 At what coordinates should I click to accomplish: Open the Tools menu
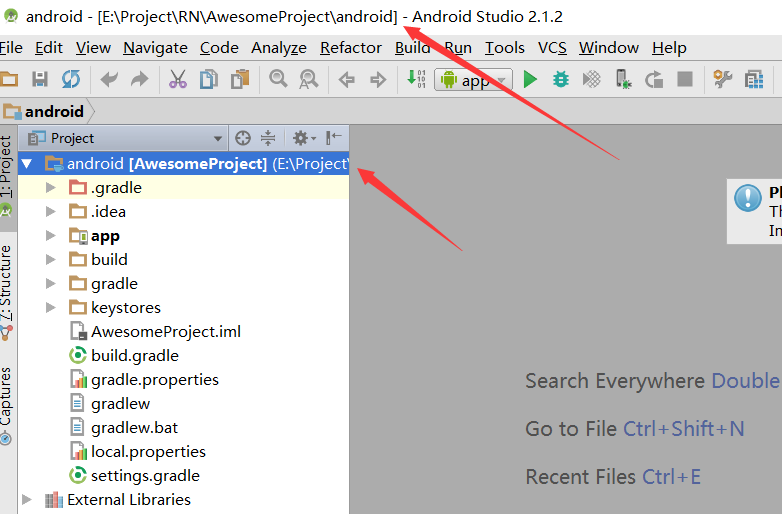pos(505,48)
